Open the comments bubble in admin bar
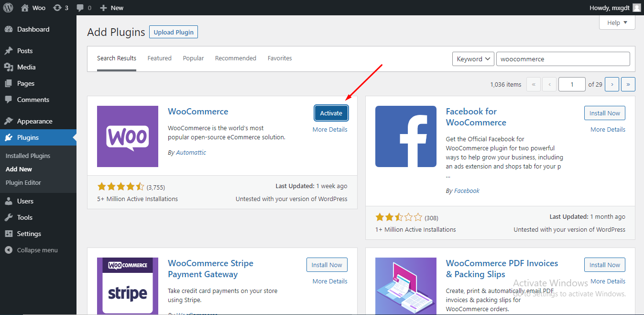644x315 pixels. (x=84, y=8)
